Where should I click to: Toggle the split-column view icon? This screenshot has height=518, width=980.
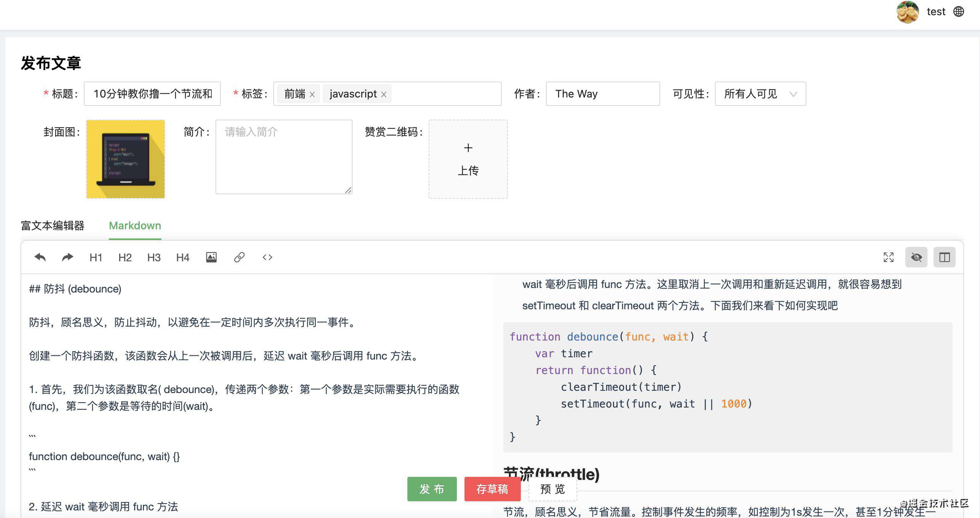click(945, 257)
